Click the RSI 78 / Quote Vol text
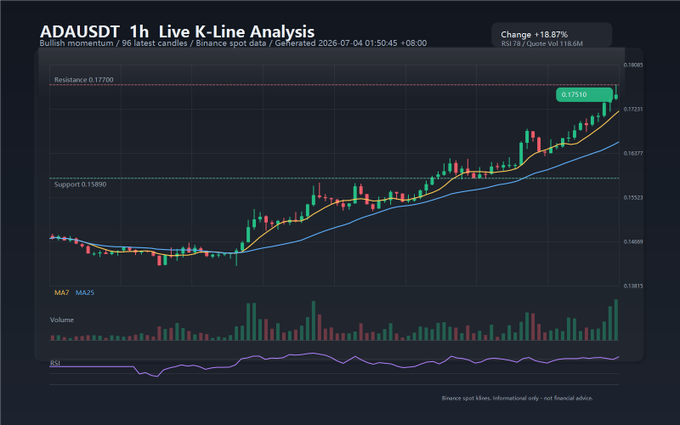The image size is (680, 425). click(542, 43)
